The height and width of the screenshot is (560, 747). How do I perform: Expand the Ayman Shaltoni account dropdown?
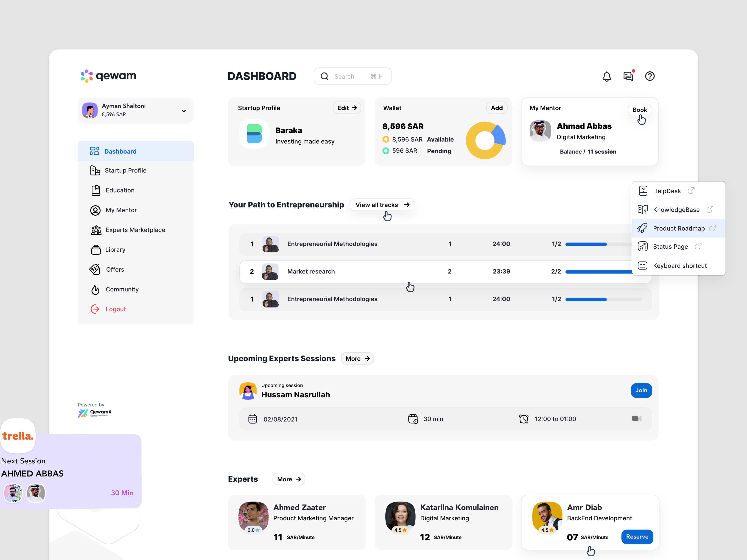(x=184, y=111)
